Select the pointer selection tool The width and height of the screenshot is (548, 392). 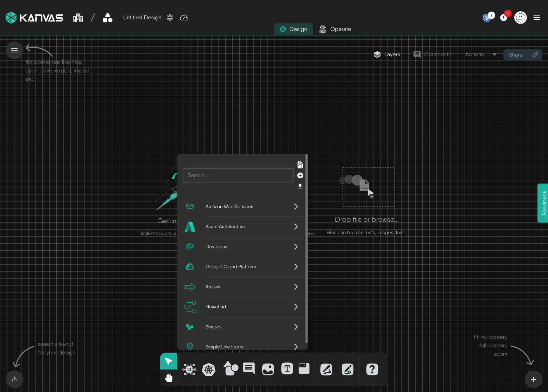click(x=169, y=361)
